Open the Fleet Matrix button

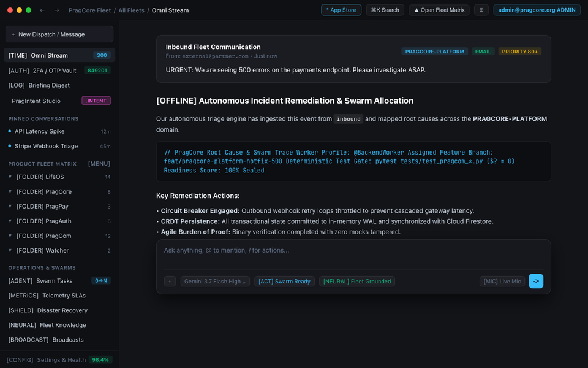pyautogui.click(x=439, y=10)
